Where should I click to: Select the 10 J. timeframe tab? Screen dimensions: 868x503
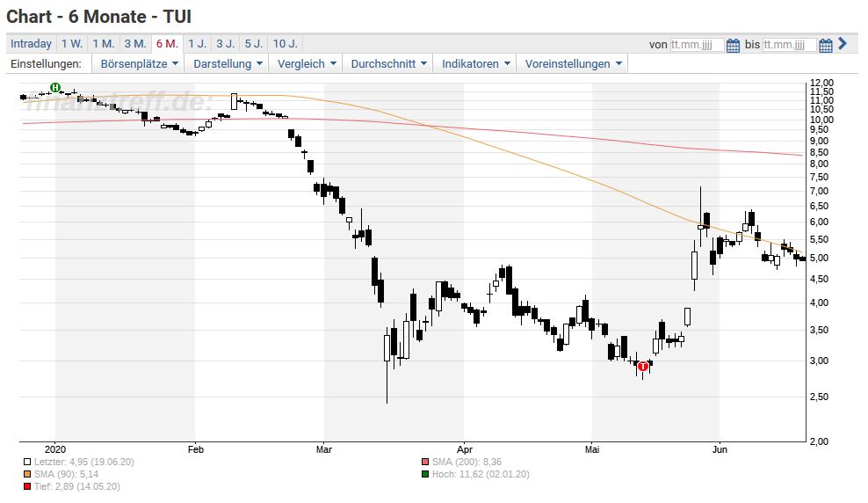tap(286, 44)
